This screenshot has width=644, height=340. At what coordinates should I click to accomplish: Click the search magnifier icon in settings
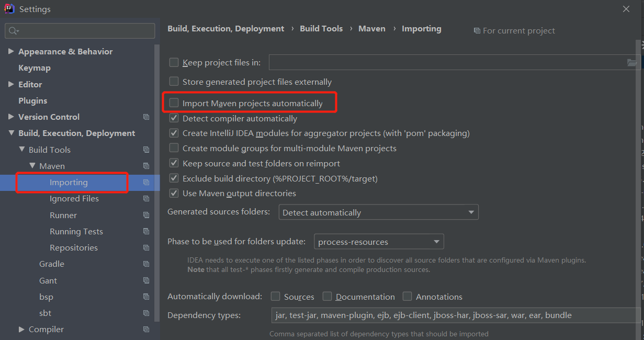pyautogui.click(x=14, y=31)
